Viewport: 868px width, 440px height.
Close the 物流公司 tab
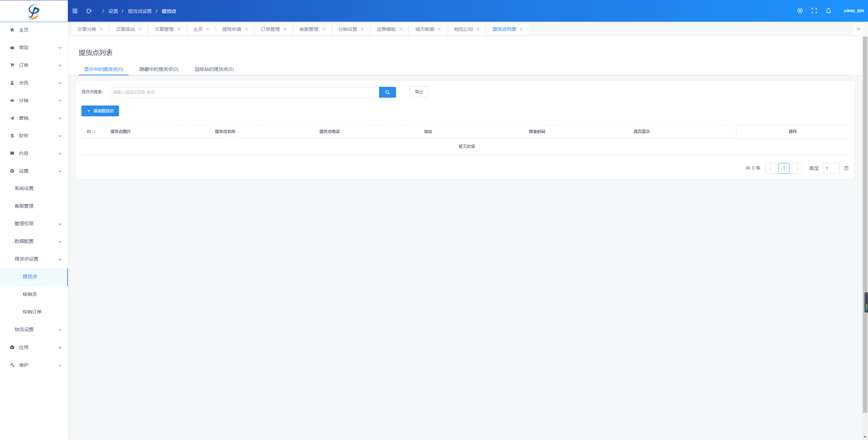478,29
